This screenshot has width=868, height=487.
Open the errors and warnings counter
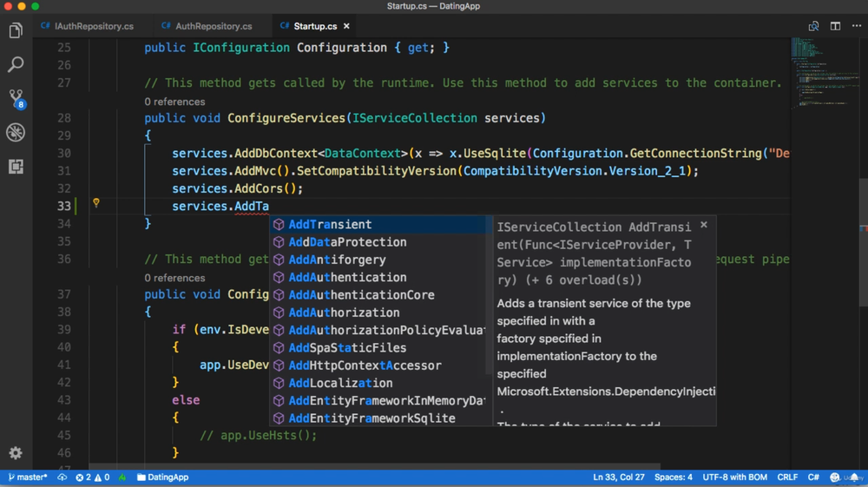[92, 477]
